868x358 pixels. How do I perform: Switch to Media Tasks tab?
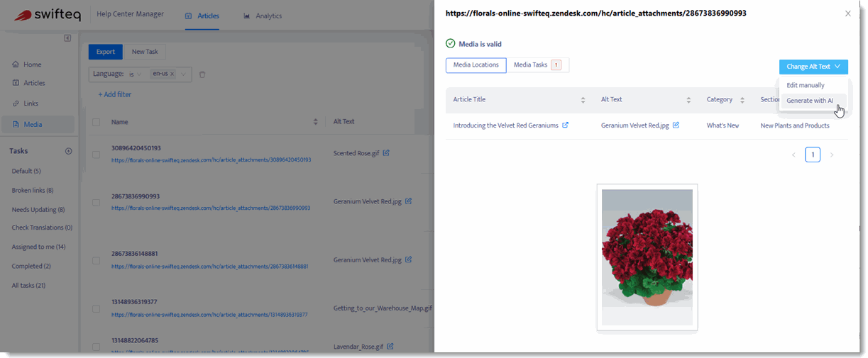click(537, 65)
